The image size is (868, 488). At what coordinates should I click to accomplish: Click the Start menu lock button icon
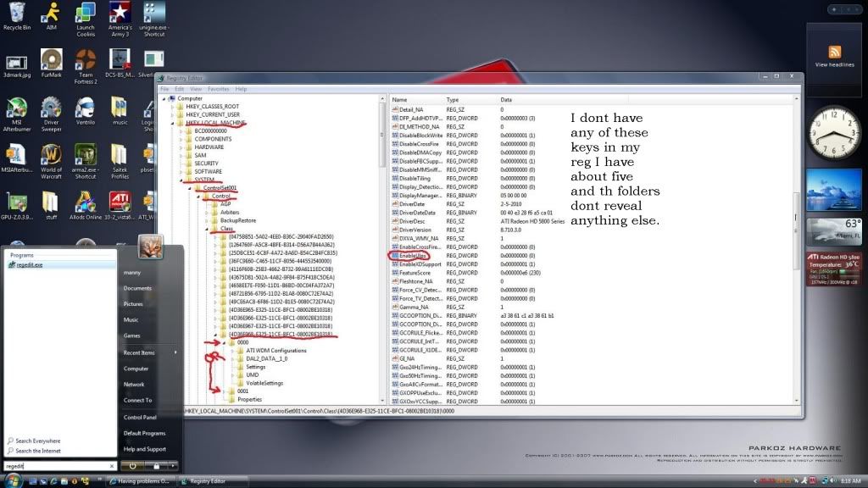pyautogui.click(x=156, y=466)
